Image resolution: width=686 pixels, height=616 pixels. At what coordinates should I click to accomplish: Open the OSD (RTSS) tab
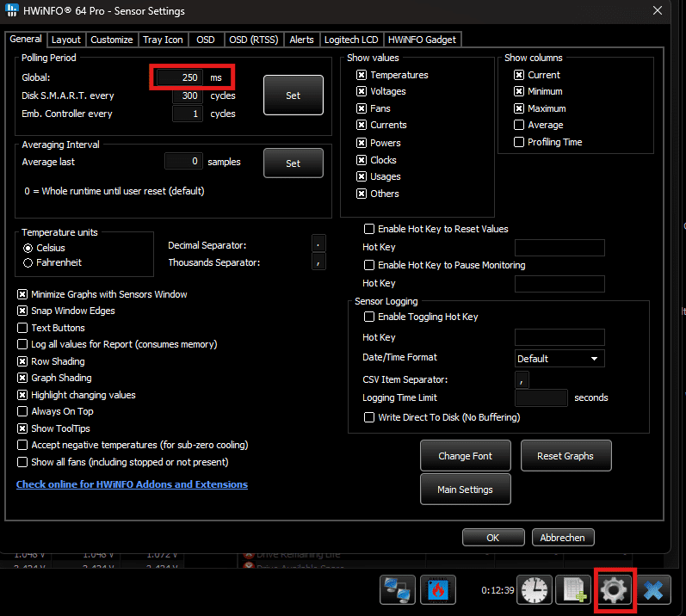pos(254,40)
